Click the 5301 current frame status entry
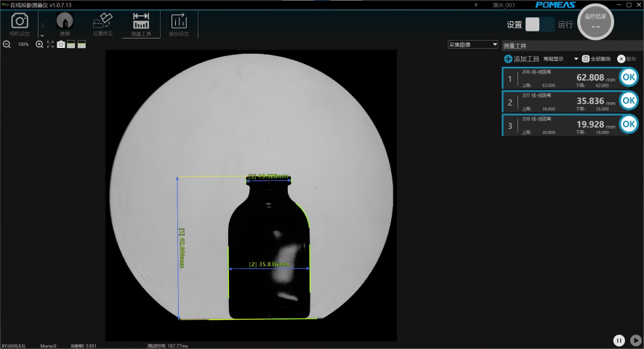Screen dimensions: 644x349 point(84,345)
